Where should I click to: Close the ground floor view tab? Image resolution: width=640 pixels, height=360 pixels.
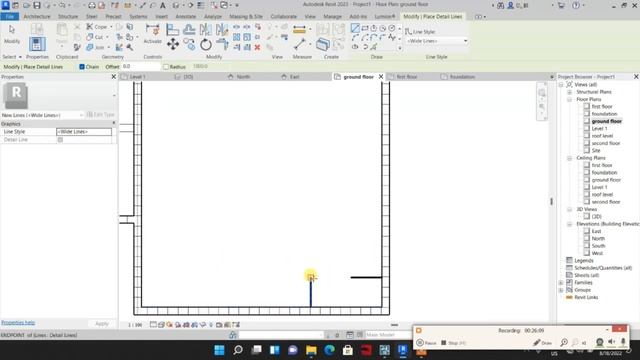click(x=381, y=77)
